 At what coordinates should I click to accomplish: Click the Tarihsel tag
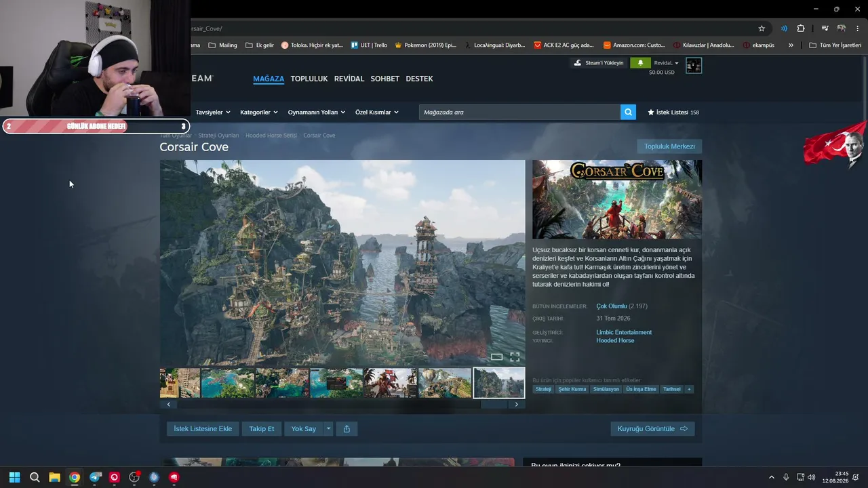point(672,389)
